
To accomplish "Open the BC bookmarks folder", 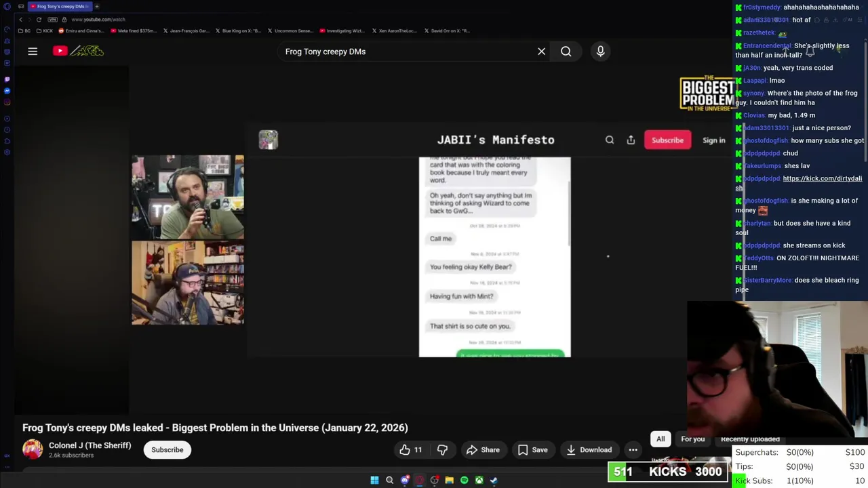I will pyautogui.click(x=24, y=30).
